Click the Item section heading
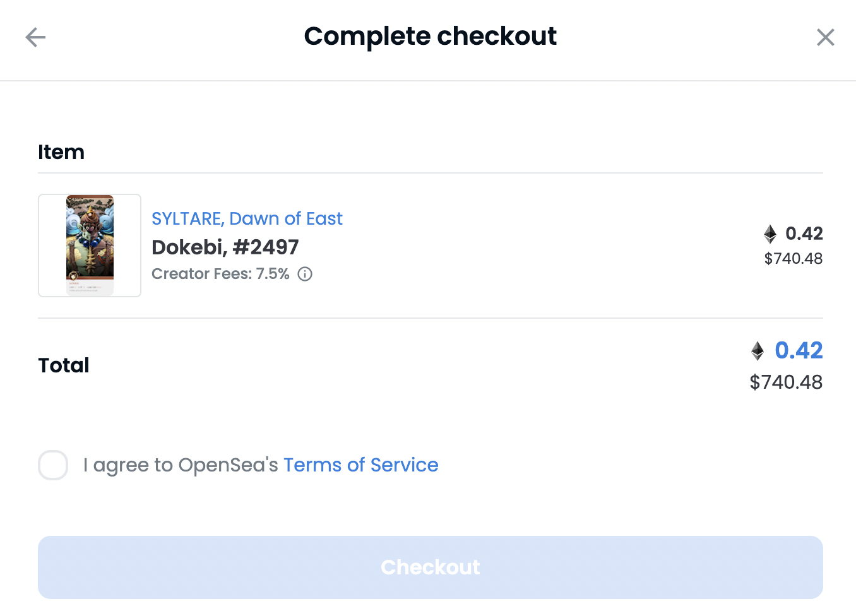 pos(61,152)
